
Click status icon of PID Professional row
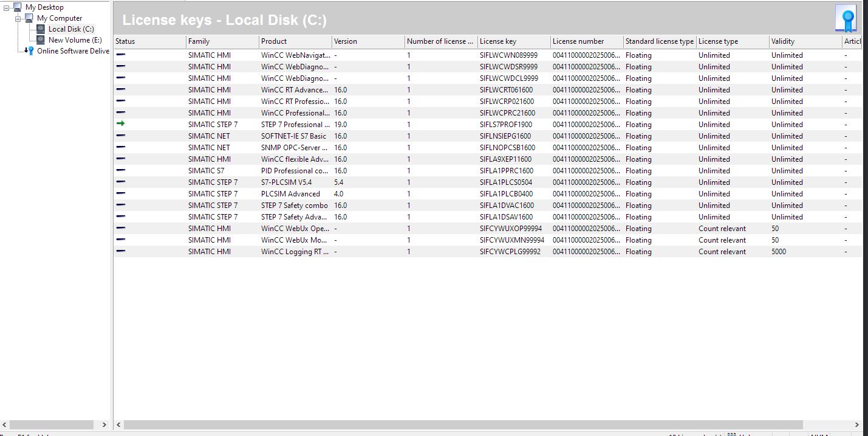click(x=120, y=170)
